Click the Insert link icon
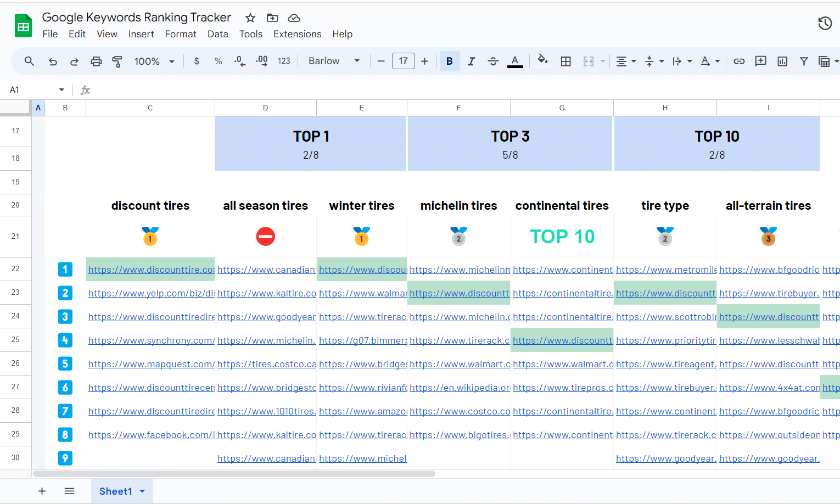The width and height of the screenshot is (840, 504). tap(739, 61)
